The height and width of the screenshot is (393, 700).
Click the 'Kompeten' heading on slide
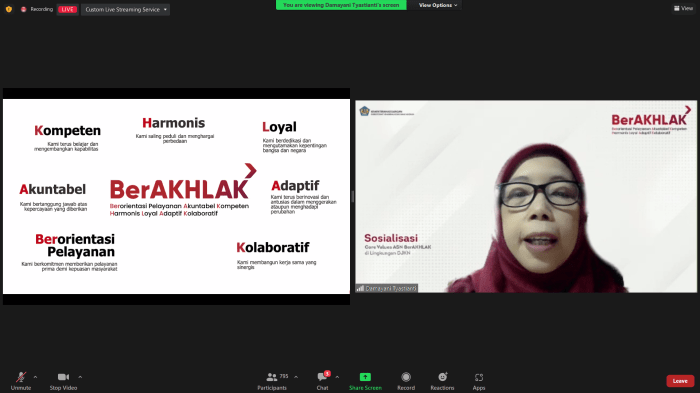[67, 130]
